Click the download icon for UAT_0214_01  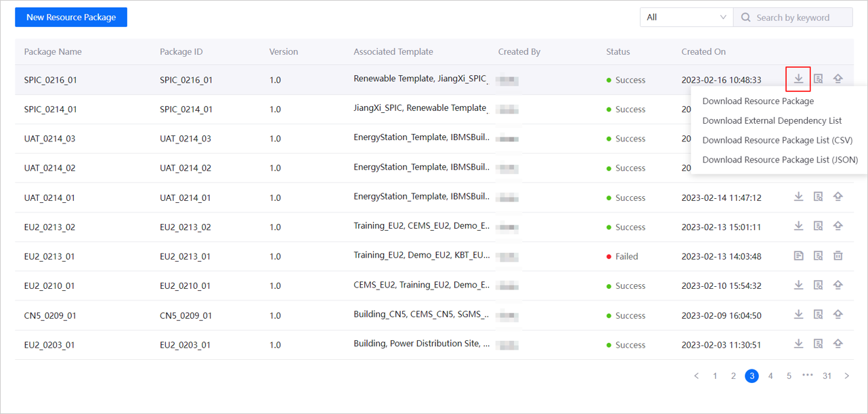tap(798, 197)
